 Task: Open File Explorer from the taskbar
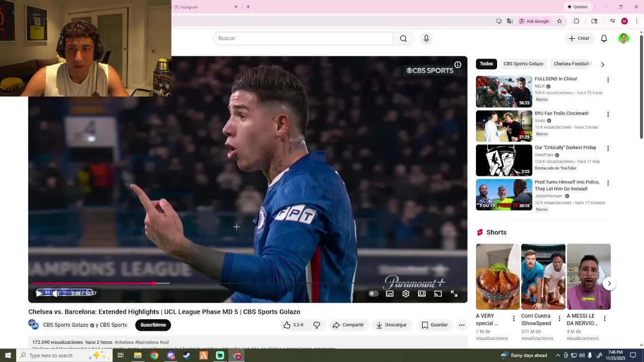(x=137, y=355)
